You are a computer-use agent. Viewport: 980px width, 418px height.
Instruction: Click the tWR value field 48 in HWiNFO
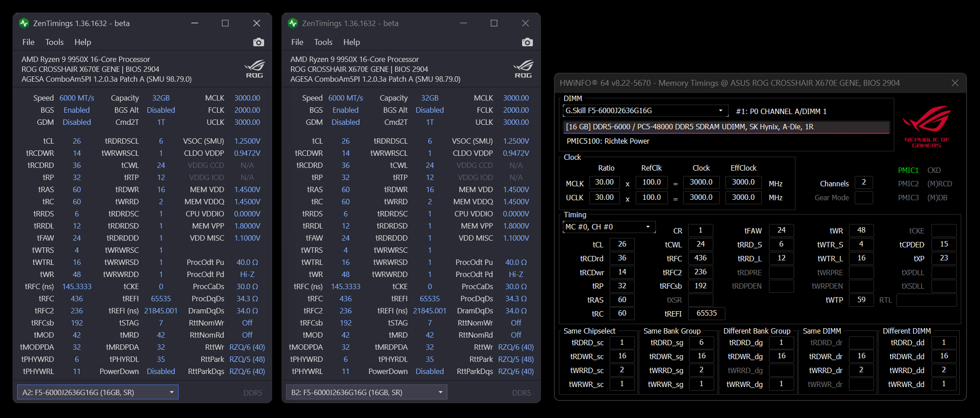[861, 230]
